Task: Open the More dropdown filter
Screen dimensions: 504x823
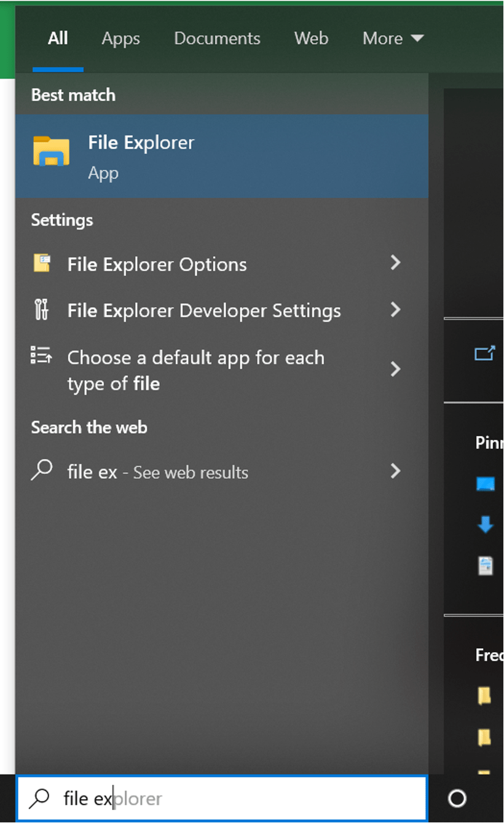Action: tap(393, 38)
